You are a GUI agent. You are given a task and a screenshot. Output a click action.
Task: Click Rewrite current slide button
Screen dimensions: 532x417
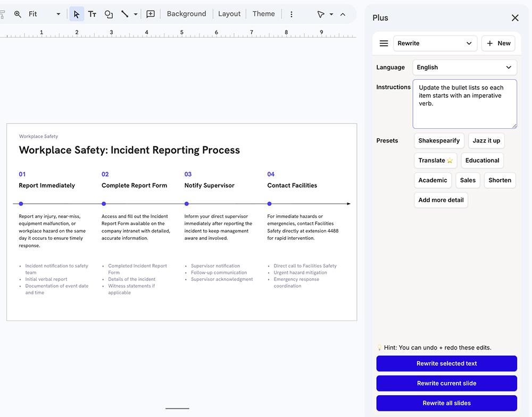tap(446, 383)
